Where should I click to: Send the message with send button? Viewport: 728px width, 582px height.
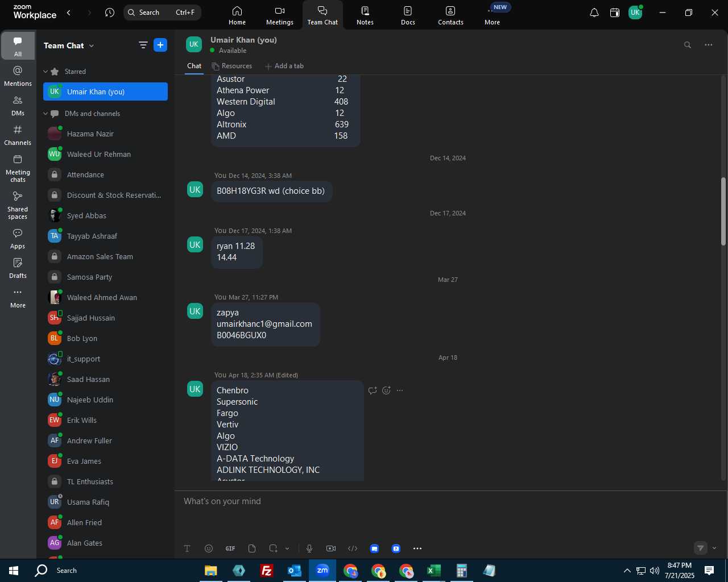click(x=701, y=548)
